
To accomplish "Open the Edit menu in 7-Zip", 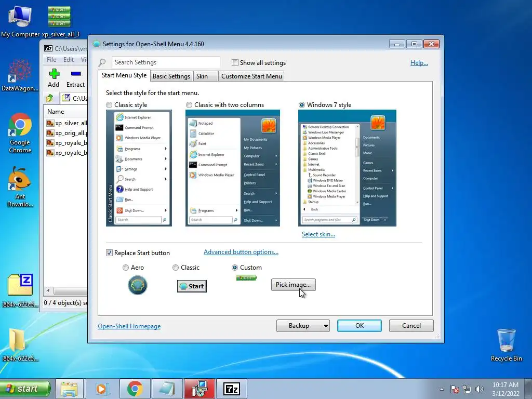I will [69, 59].
